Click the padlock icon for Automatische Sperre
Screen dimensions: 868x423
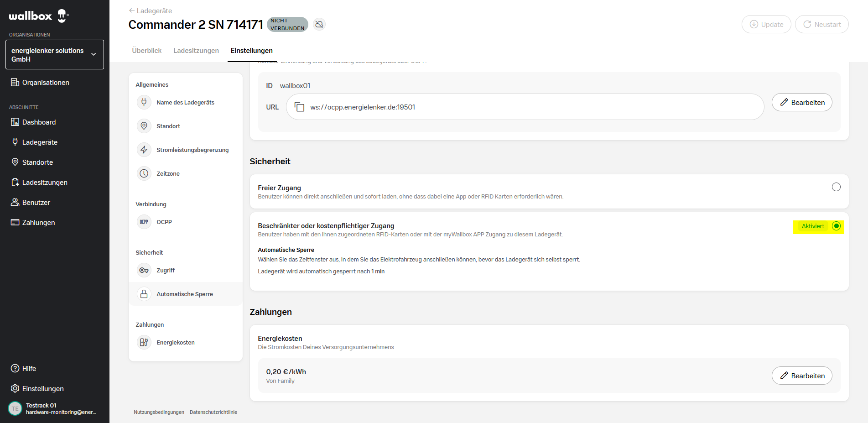[x=144, y=294]
